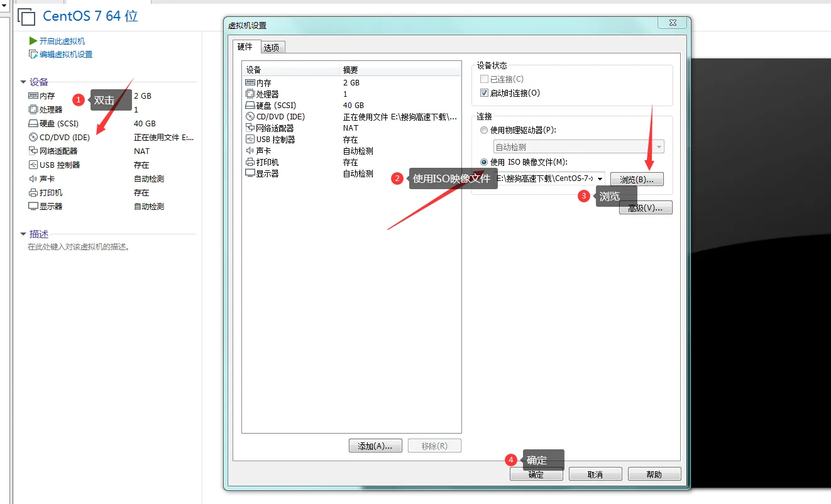
Task: Click the CentOS 7 64 位 VM tab icon
Action: click(26, 17)
